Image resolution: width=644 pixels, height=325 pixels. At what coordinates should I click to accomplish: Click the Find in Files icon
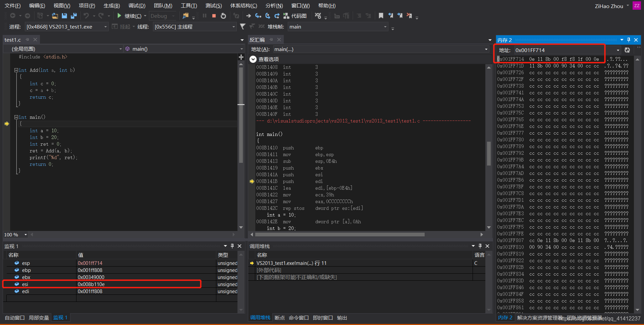coord(185,16)
